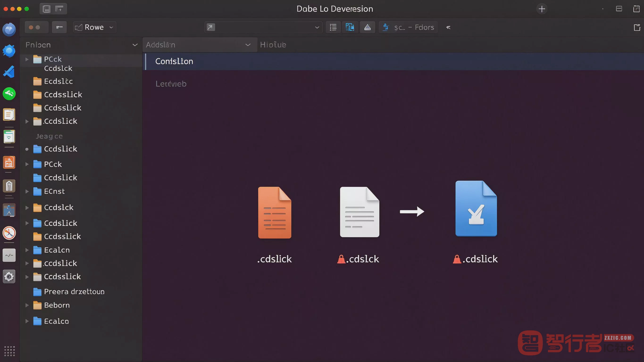Click the page icon at toolbar's right end
Viewport: 644px width, 362px height.
[x=637, y=28]
